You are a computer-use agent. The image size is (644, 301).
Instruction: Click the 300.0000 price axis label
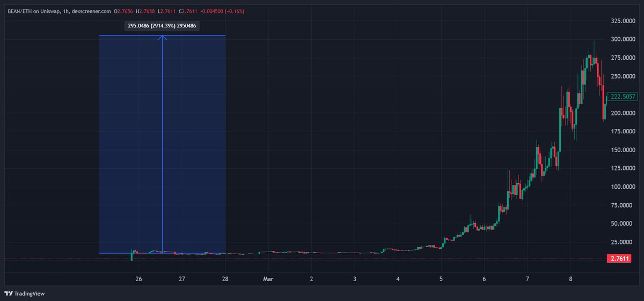click(x=623, y=39)
